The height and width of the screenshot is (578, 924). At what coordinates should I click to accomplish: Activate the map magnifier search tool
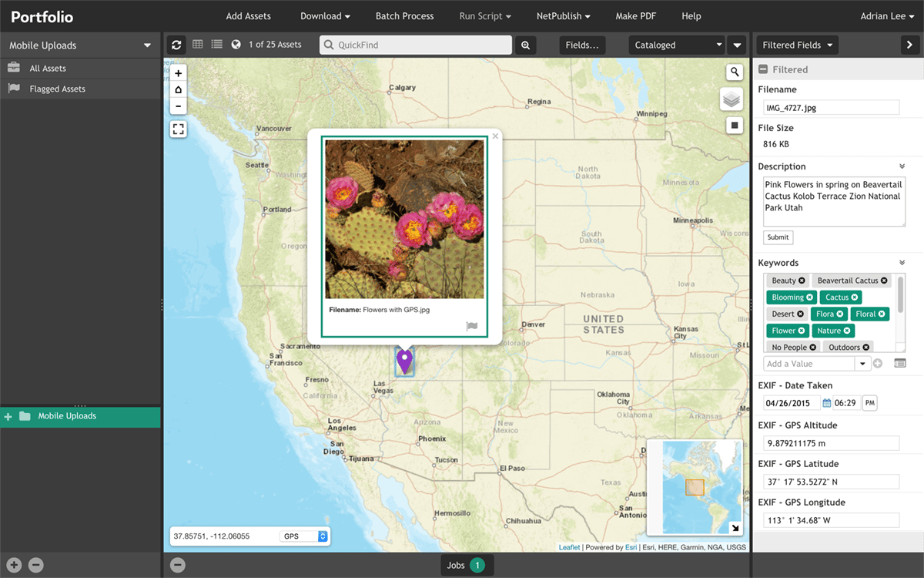pos(734,71)
